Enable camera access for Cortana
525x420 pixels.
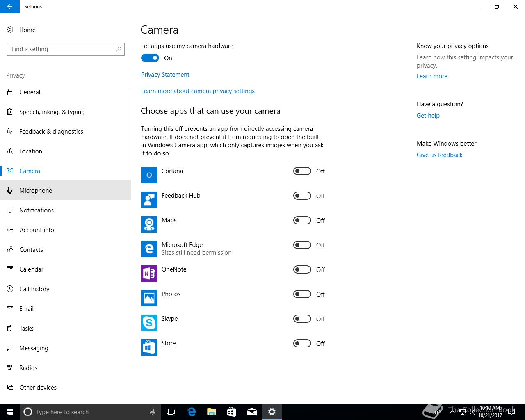pyautogui.click(x=302, y=171)
